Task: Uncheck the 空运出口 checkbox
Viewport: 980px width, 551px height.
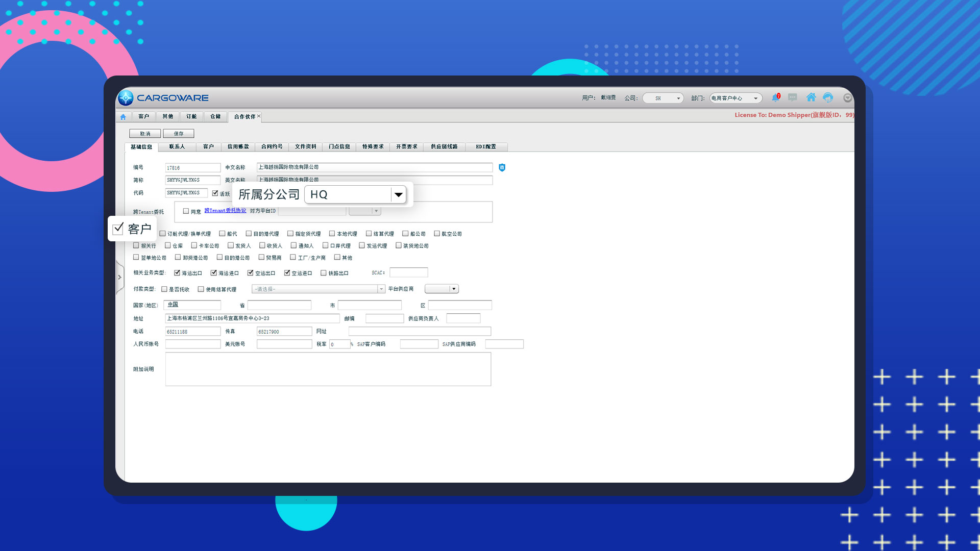Action: (251, 273)
